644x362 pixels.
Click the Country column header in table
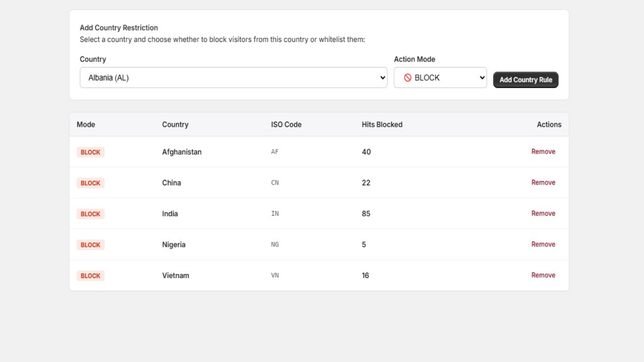(175, 125)
